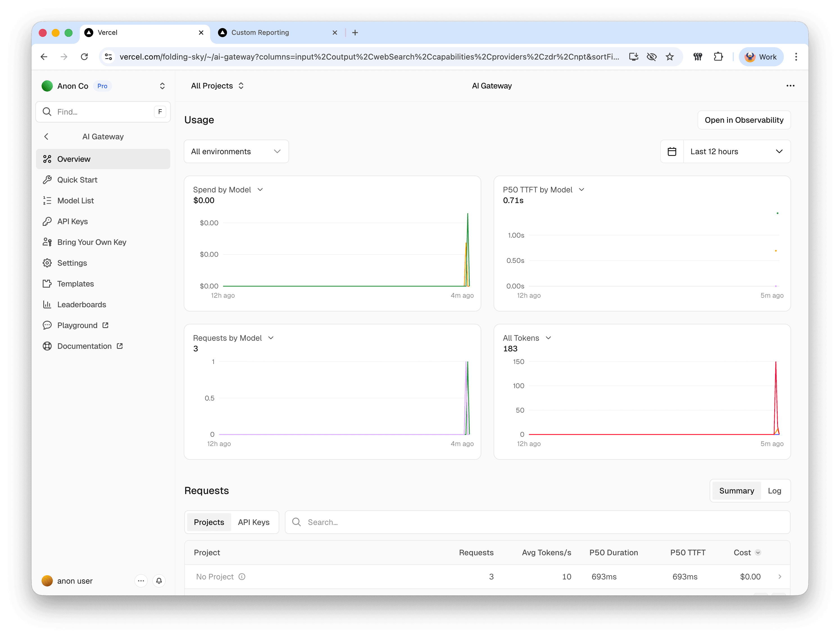840x637 pixels.
Task: Sort table by Cost column
Action: pyautogui.click(x=747, y=552)
